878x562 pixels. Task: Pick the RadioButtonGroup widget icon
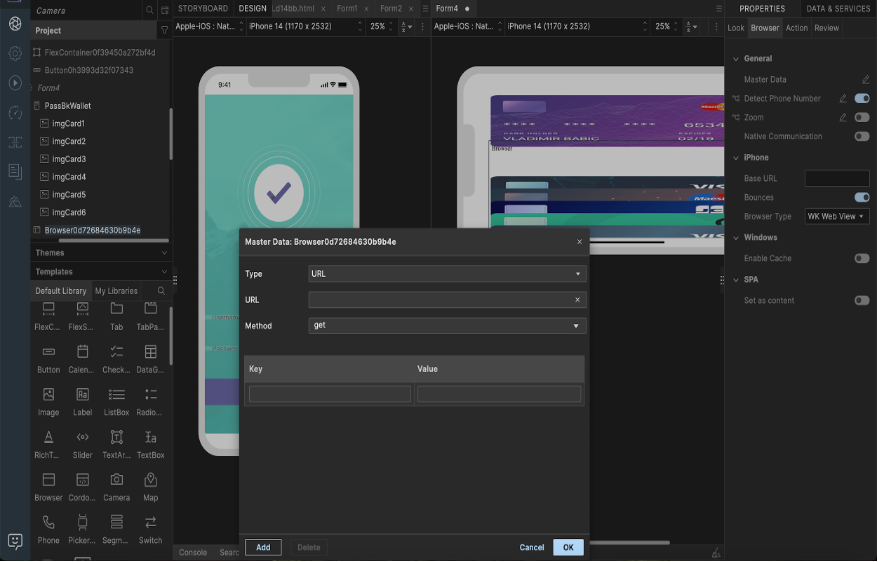(x=151, y=395)
